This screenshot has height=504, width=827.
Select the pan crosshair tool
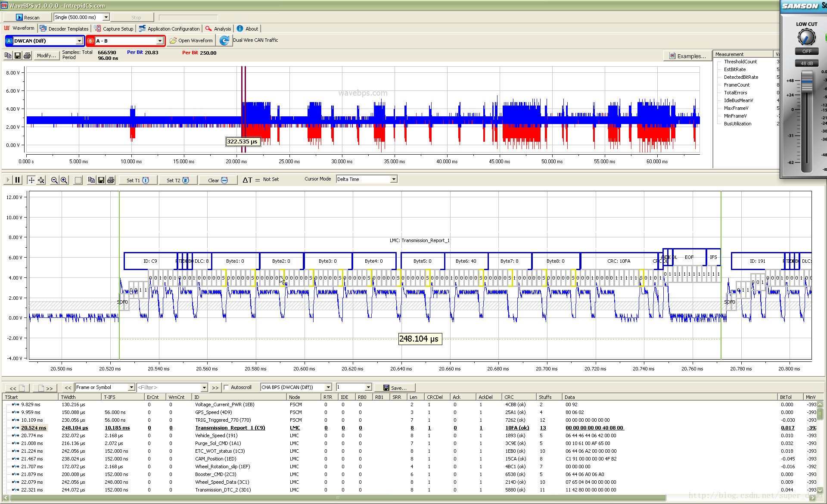pos(31,180)
